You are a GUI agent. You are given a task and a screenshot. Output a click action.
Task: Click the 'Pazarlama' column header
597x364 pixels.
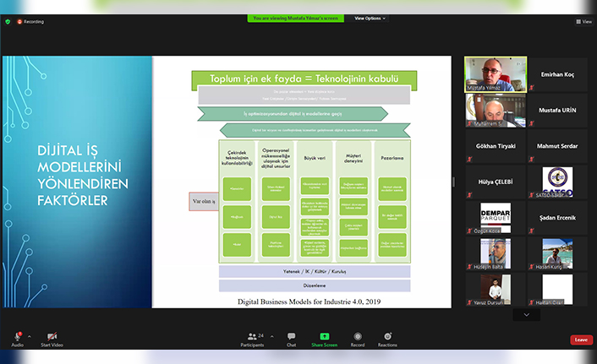pyautogui.click(x=392, y=158)
